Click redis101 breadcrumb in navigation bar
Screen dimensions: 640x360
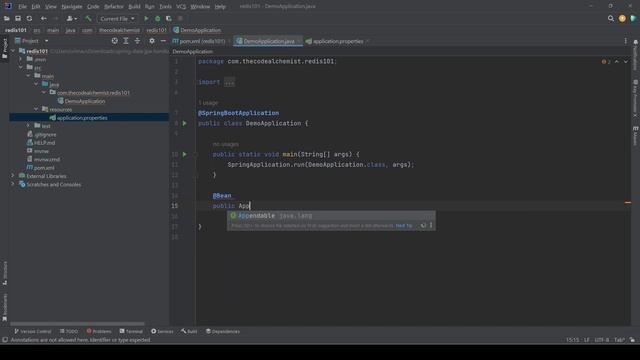[x=156, y=30]
